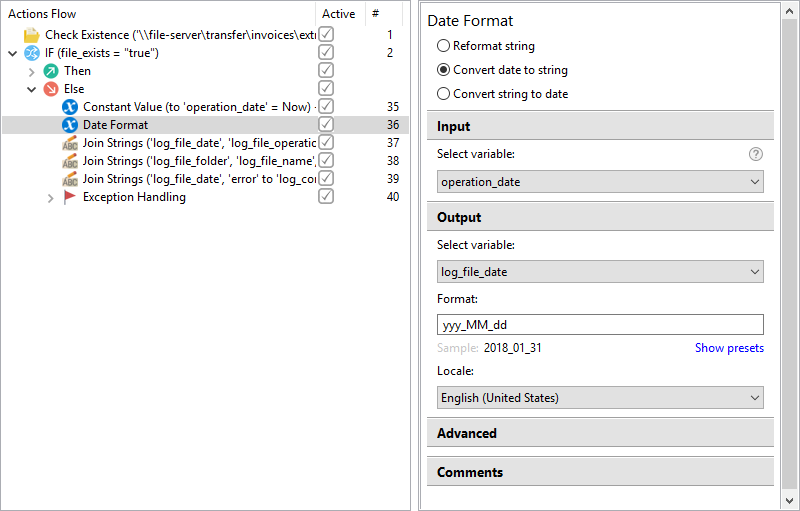
Task: Toggle Active checkbox for IF action
Action: [x=326, y=52]
